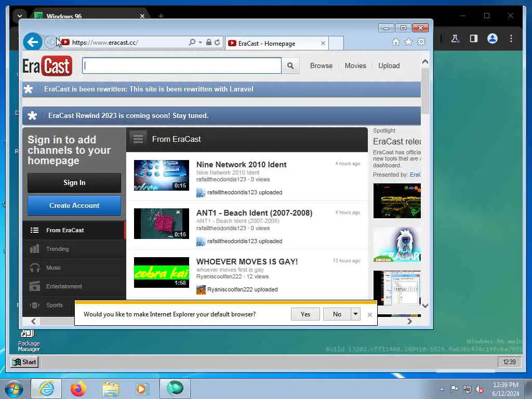Expand the No button dropdown arrow
The image size is (532, 399).
point(355,314)
